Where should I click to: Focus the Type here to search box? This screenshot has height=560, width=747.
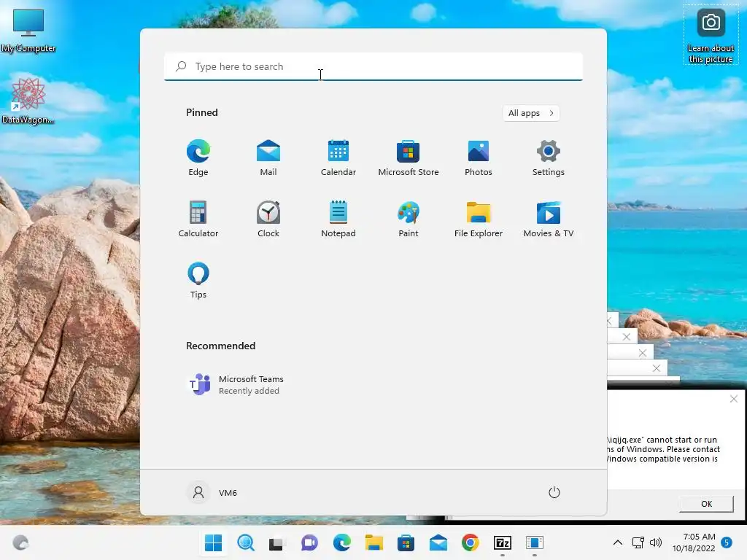(373, 66)
